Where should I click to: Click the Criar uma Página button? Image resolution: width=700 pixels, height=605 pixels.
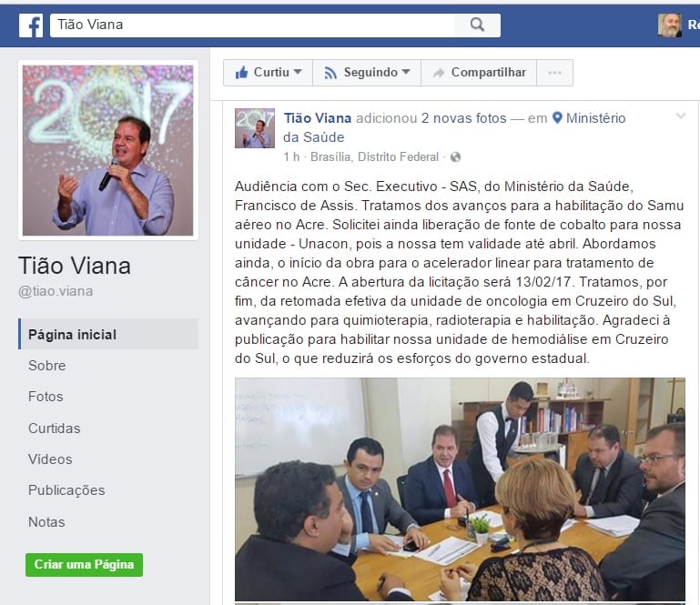(x=84, y=564)
